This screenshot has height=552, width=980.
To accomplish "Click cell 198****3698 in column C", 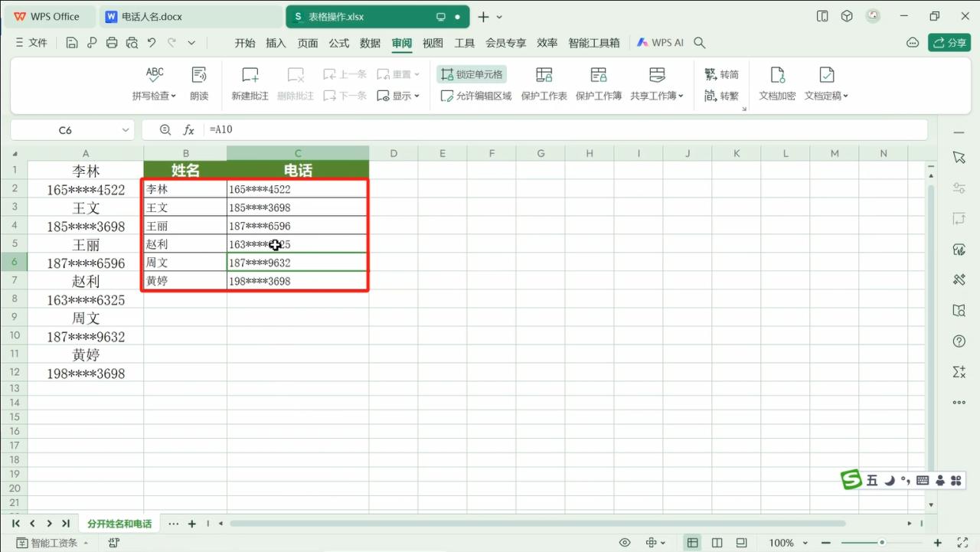I will pyautogui.click(x=298, y=281).
